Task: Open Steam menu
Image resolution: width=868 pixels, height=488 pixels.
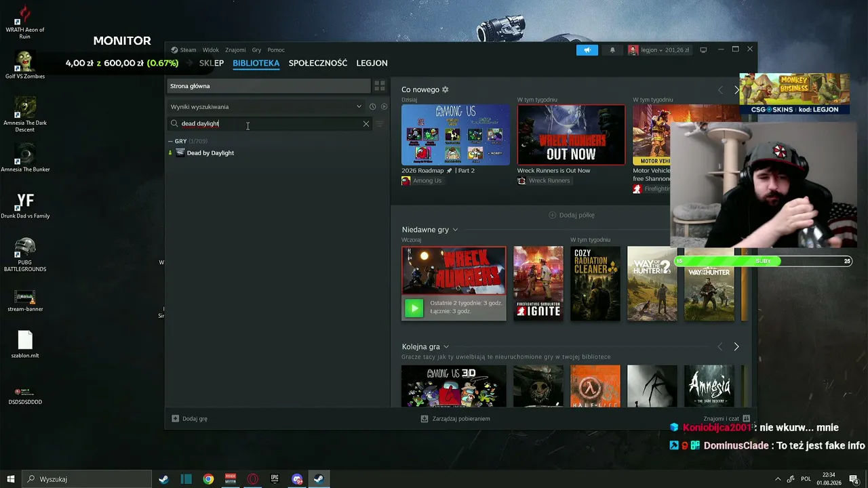Action: (188, 50)
